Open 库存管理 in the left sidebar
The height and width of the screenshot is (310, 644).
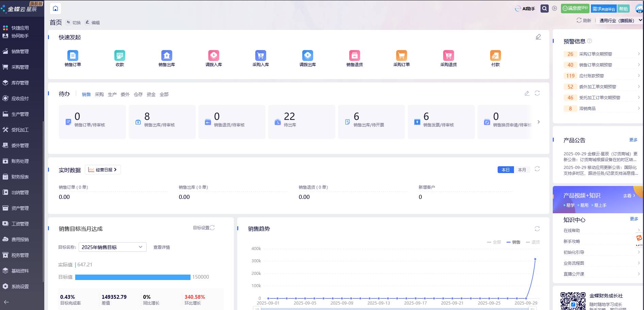(20, 83)
